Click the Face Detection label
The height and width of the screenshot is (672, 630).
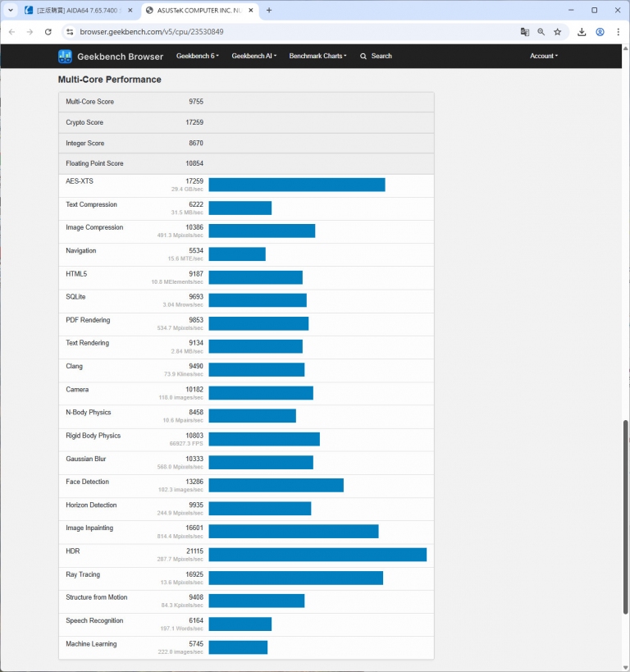pyautogui.click(x=88, y=482)
